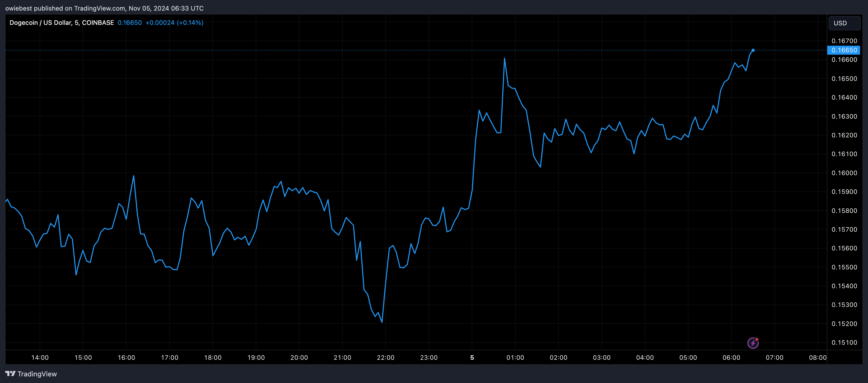Click the 0.16500 price axis label
The image size is (868, 383).
844,78
